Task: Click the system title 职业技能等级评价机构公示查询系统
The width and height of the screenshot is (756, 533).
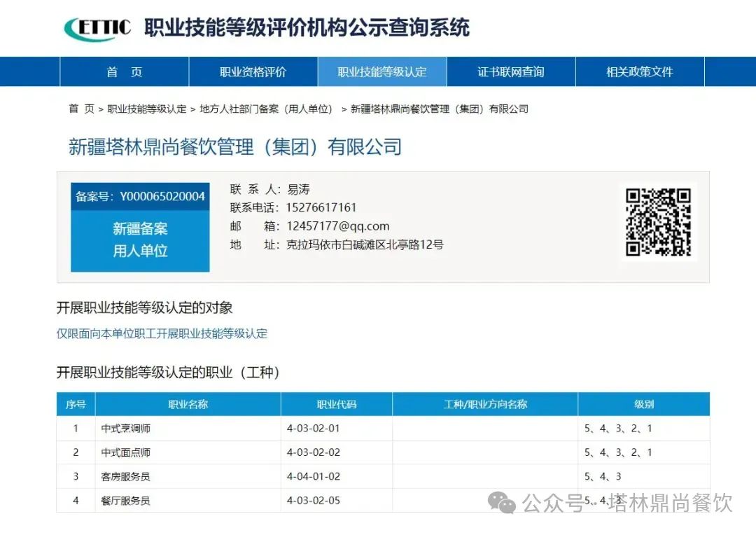Action: click(307, 27)
